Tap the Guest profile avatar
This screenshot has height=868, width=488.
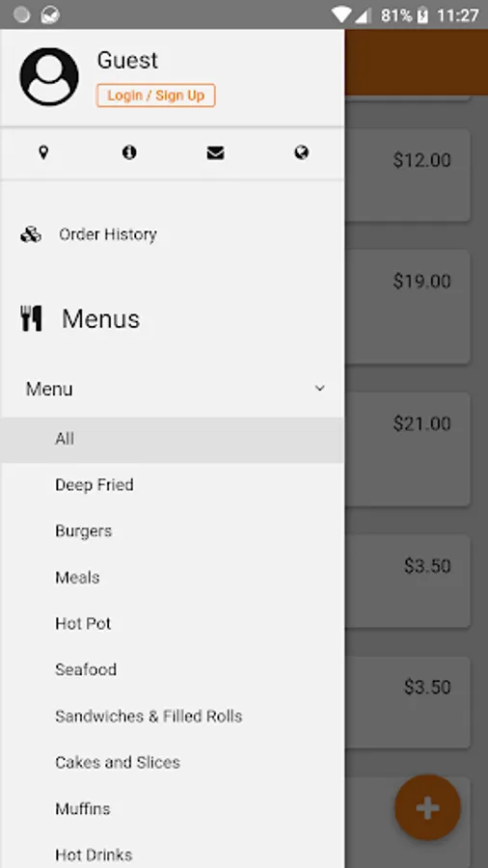tap(49, 76)
